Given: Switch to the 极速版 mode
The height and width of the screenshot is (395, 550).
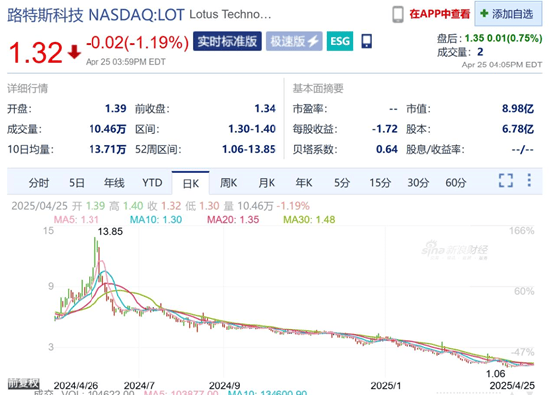Looking at the screenshot, I should tap(294, 41).
